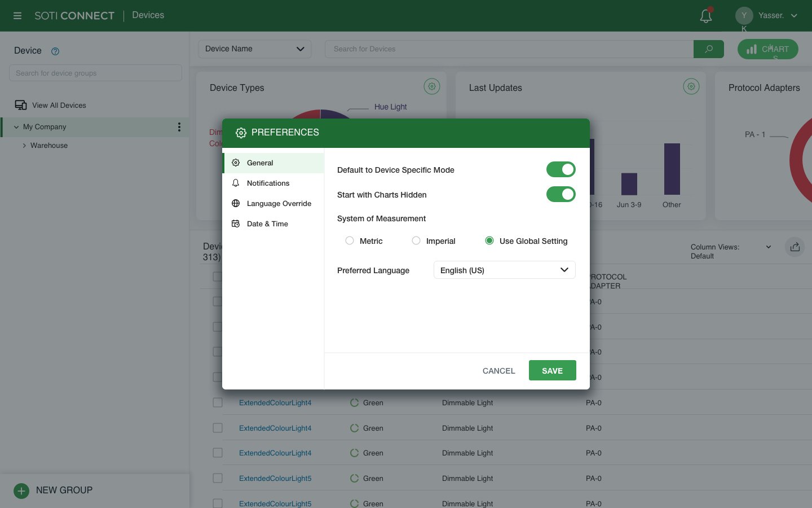Check the first ExtendedColourLight4 row checkbox
This screenshot has height=508, width=812.
[x=218, y=402]
